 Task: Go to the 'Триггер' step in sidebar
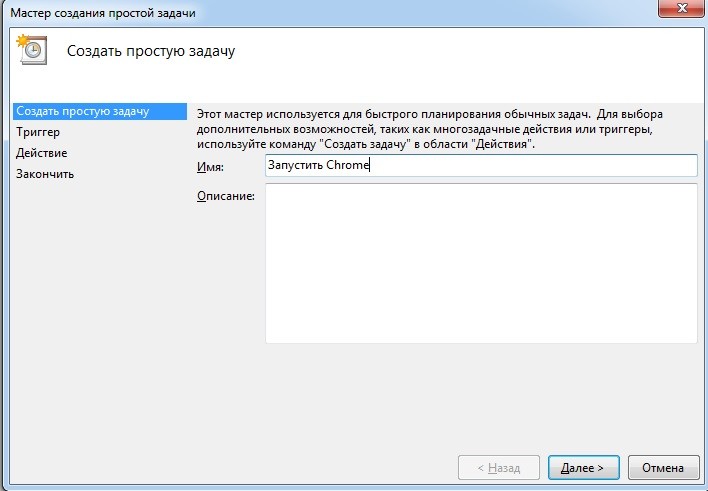(x=38, y=132)
